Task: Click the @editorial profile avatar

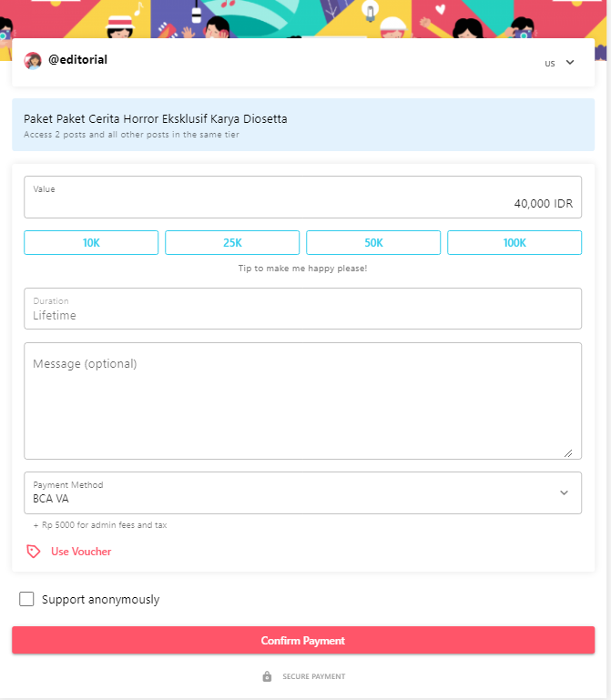Action: [x=33, y=61]
